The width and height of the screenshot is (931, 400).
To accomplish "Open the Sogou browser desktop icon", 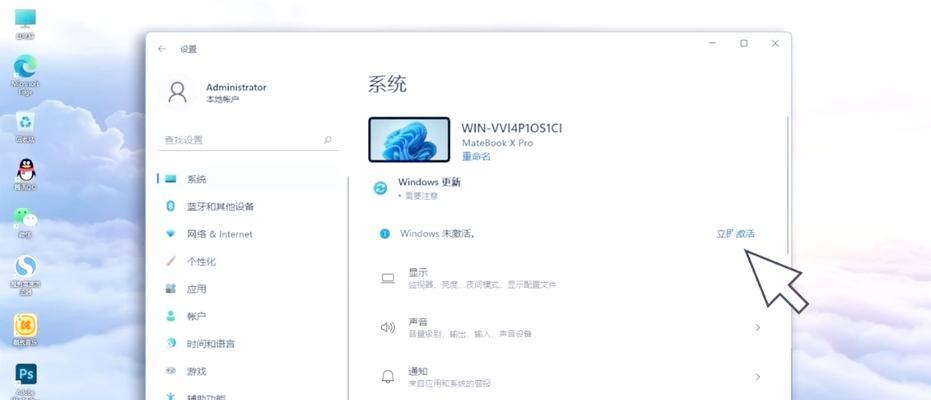I will click(25, 274).
